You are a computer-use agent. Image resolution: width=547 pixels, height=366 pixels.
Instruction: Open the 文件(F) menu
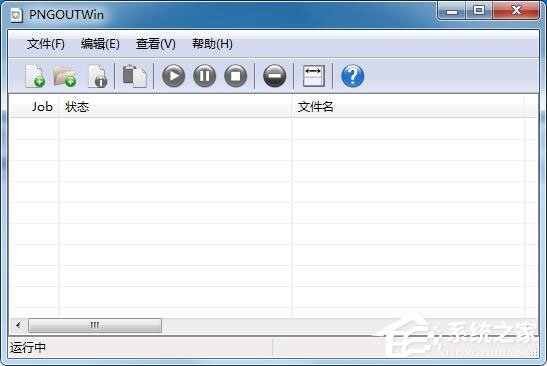[46, 44]
